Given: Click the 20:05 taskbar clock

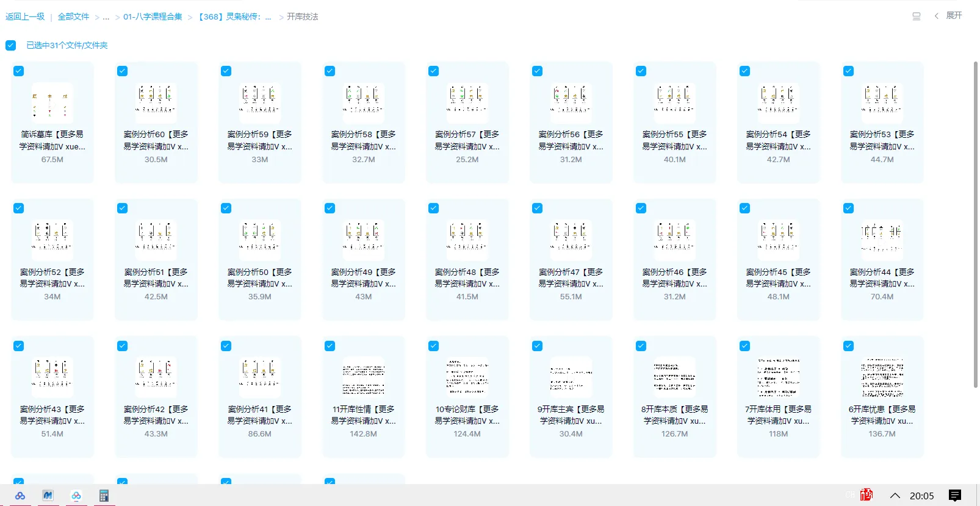Looking at the screenshot, I should 921,496.
